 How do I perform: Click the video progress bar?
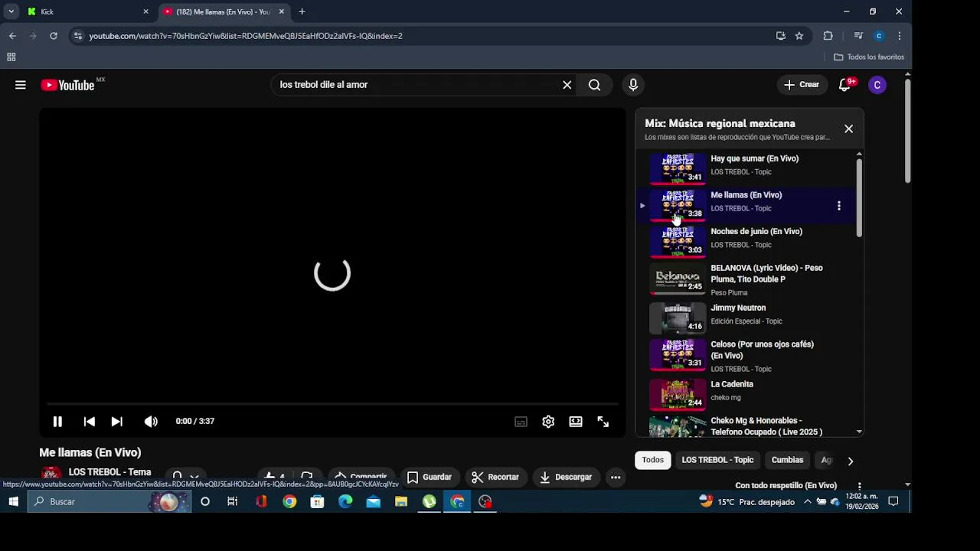332,403
